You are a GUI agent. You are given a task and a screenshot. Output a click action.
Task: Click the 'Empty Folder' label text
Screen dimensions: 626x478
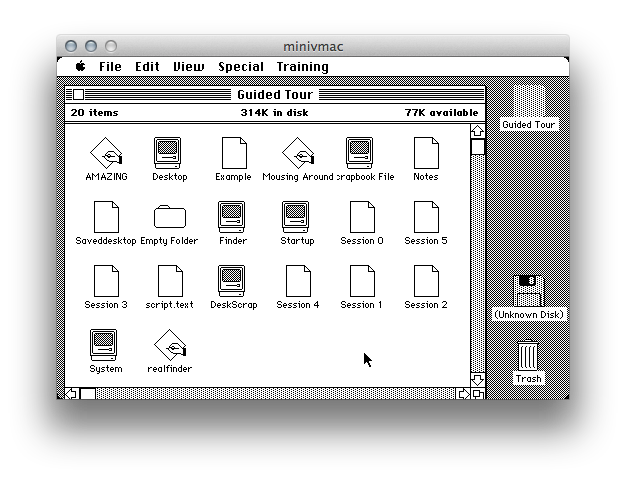tap(169, 241)
